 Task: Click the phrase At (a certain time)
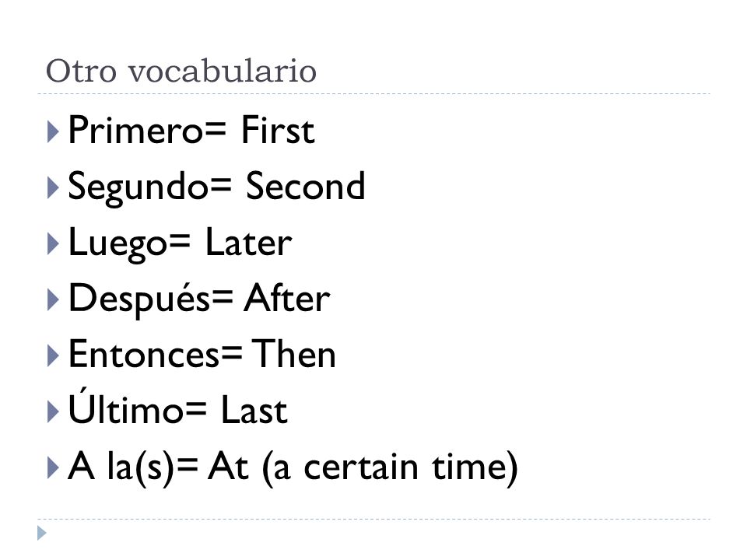coord(363,468)
